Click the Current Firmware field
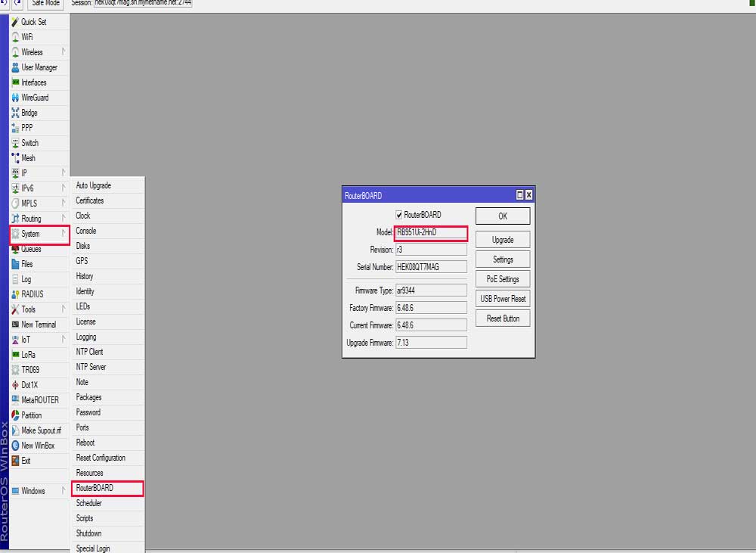This screenshot has width=756, height=553. (x=431, y=325)
